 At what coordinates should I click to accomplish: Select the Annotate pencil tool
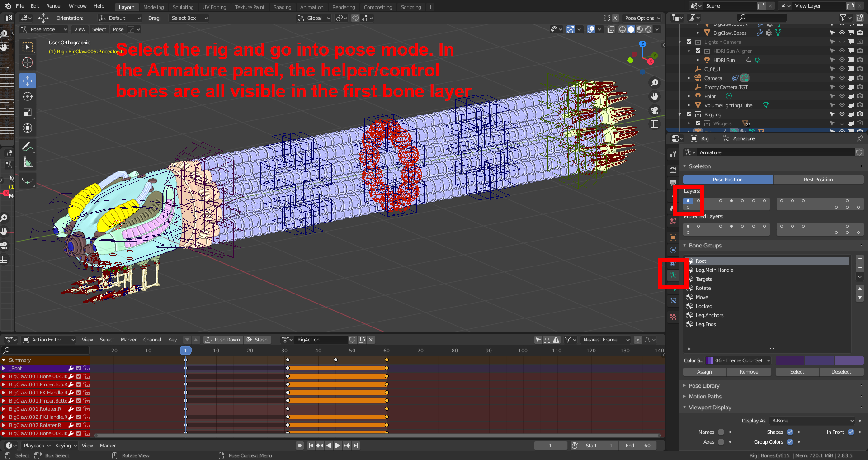tap(28, 147)
